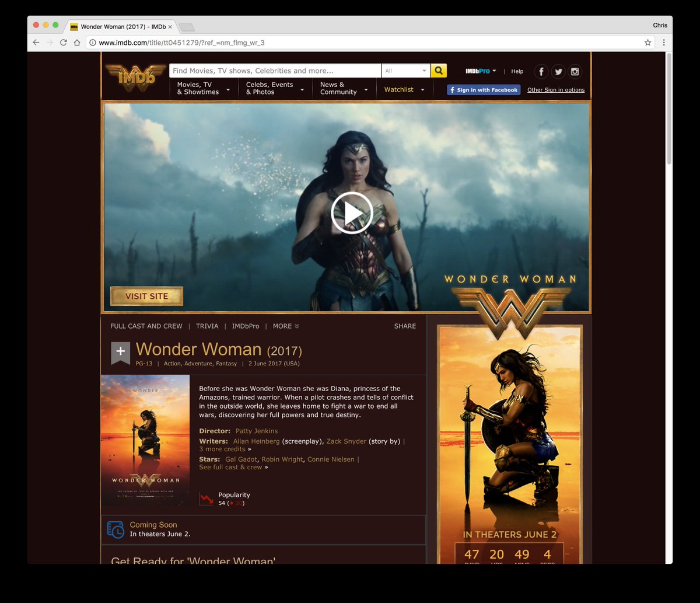This screenshot has height=603, width=700.
Task: Expand Celebs, Events & Photos menu
Action: click(275, 89)
